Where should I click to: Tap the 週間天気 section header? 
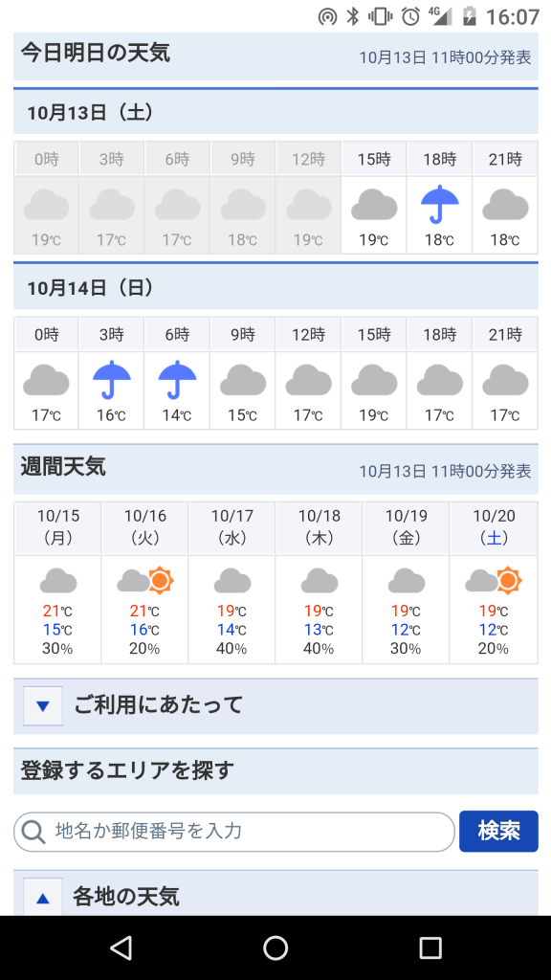coord(275,469)
